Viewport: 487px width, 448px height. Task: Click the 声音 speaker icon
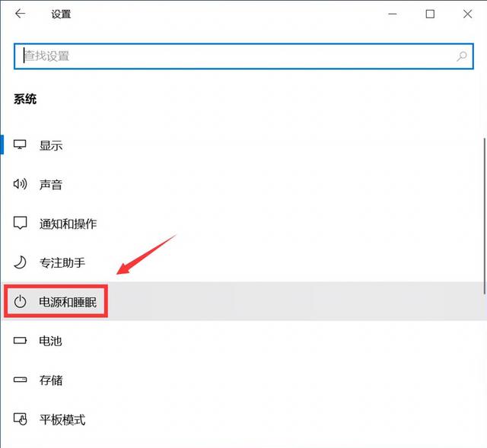[20, 184]
